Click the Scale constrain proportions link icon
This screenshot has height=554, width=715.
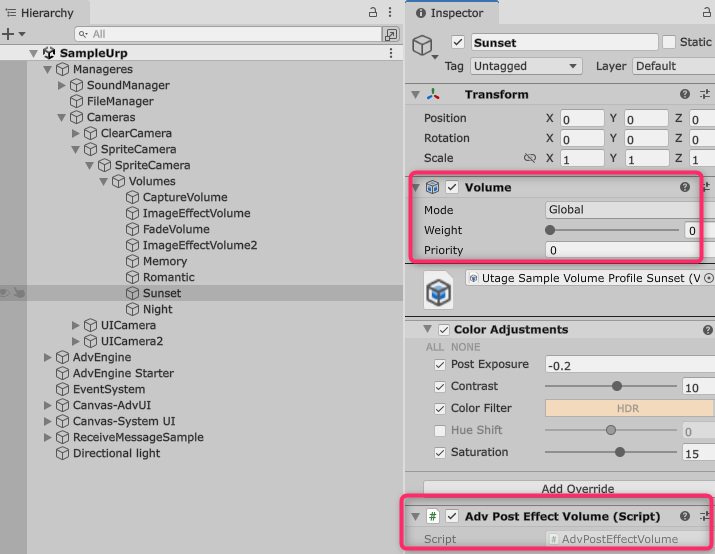point(530,158)
